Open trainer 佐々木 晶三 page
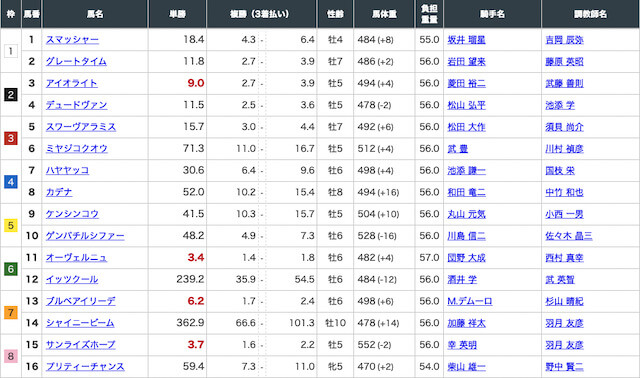The width and height of the screenshot is (640, 378). tap(569, 236)
